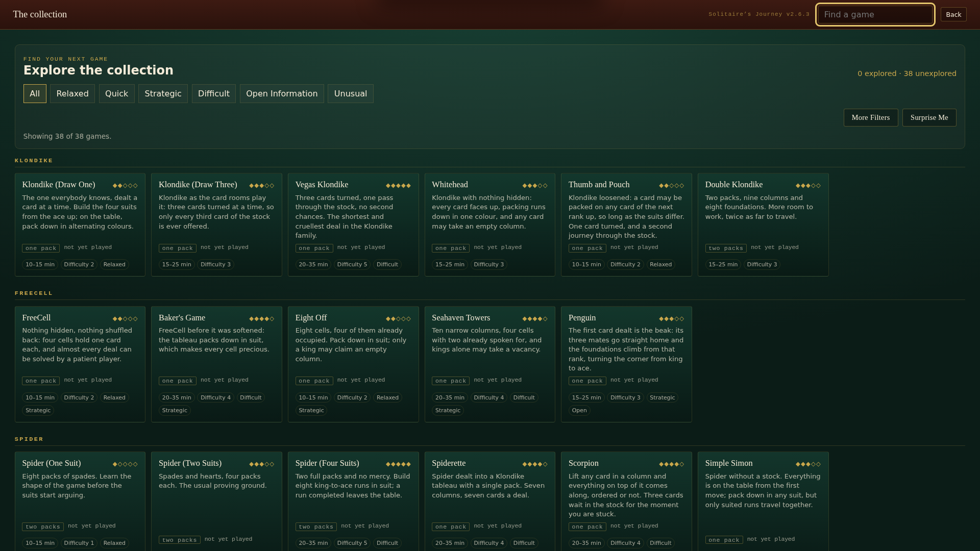Select the Relaxed filter chip
The image size is (980, 551).
coord(72,94)
